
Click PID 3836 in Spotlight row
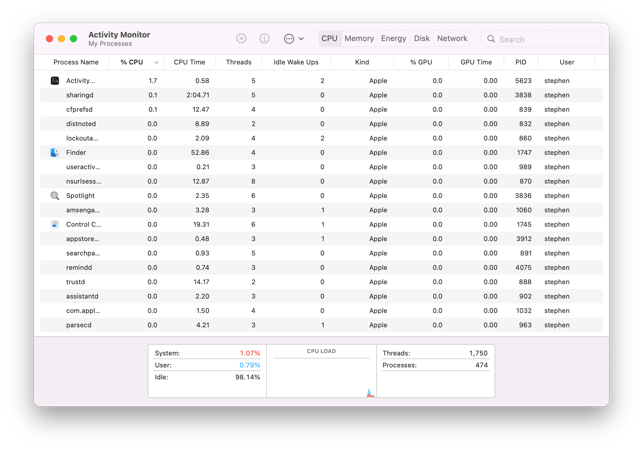click(523, 196)
